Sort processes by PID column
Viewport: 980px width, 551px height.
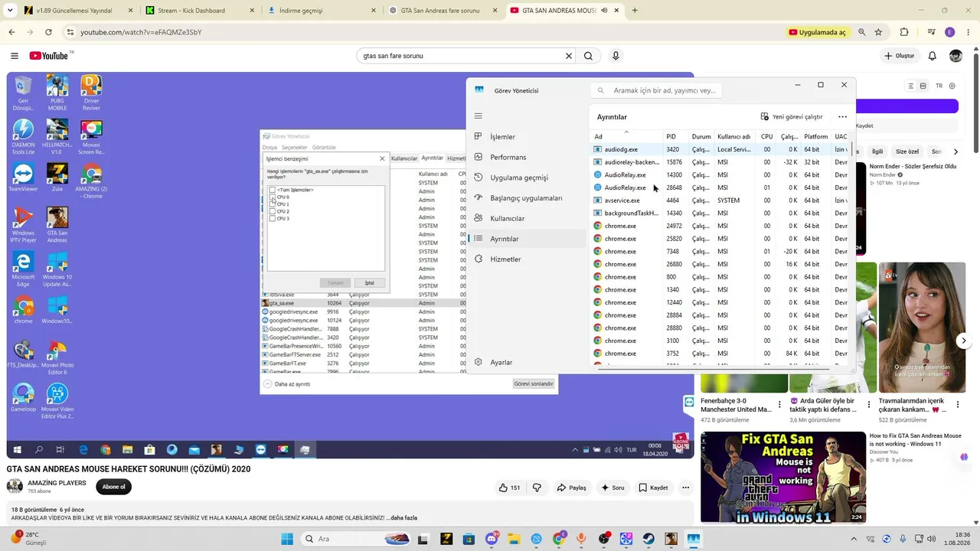click(x=671, y=137)
